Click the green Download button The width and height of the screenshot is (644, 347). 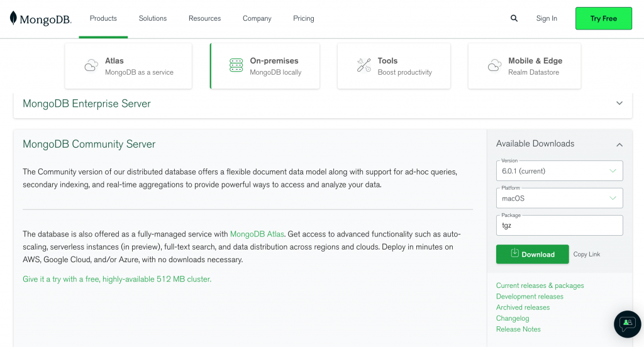[x=532, y=254]
